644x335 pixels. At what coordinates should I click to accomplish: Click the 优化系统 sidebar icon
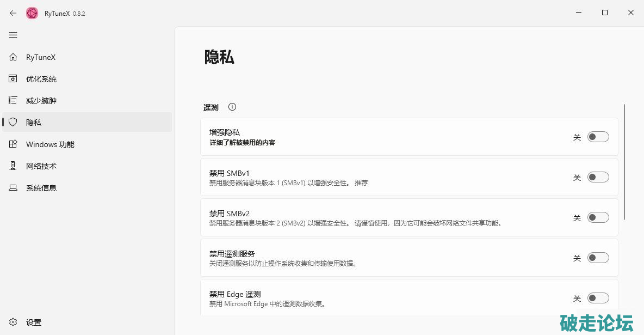(13, 79)
